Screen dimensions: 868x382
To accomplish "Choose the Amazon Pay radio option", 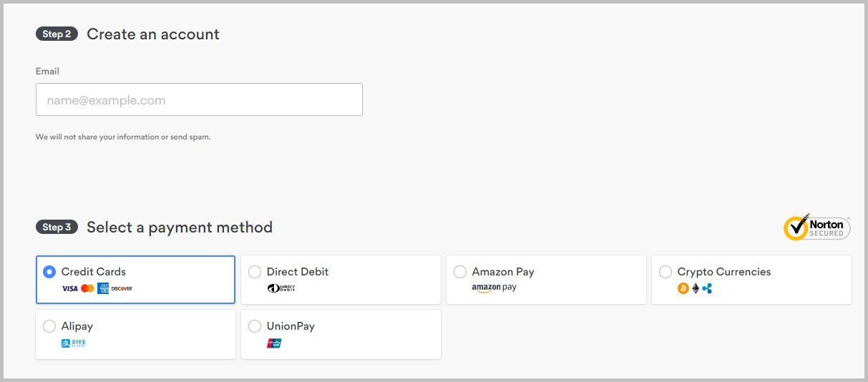I will coord(460,272).
